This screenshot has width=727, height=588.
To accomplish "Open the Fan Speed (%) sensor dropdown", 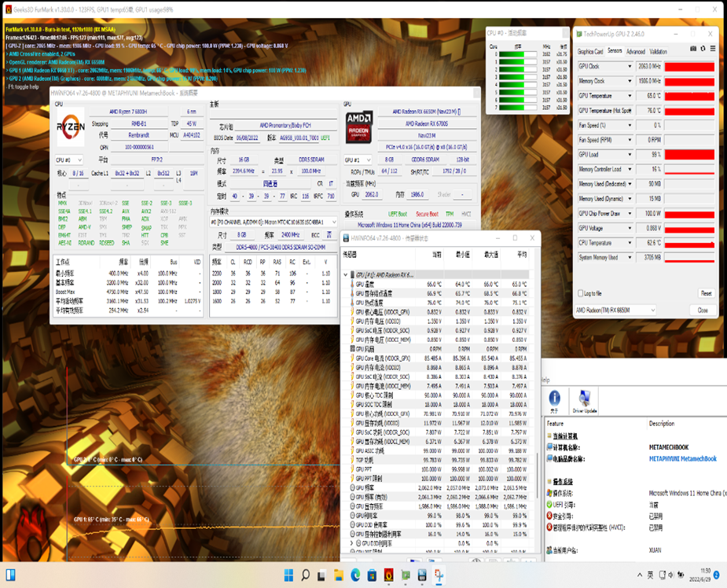I will 630,125.
